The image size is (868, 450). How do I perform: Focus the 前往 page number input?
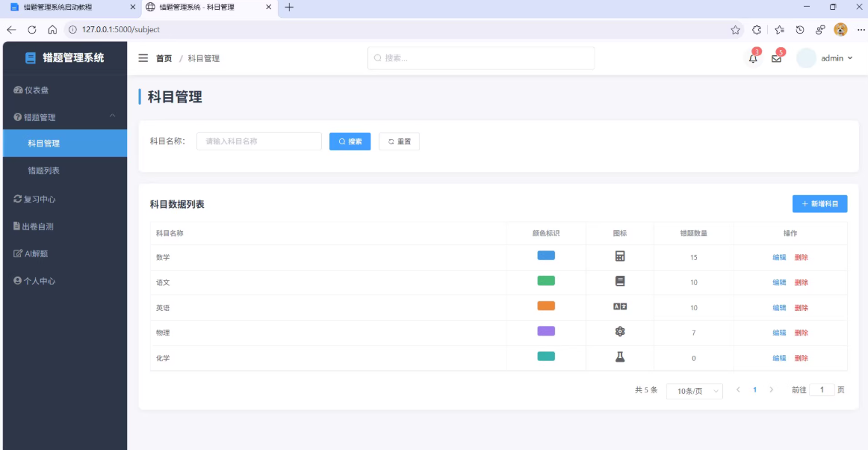[822, 389]
